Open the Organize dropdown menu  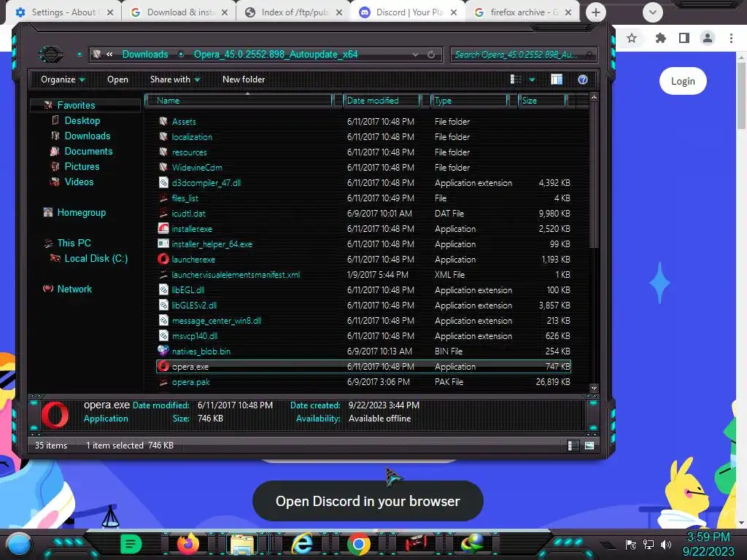tap(63, 79)
